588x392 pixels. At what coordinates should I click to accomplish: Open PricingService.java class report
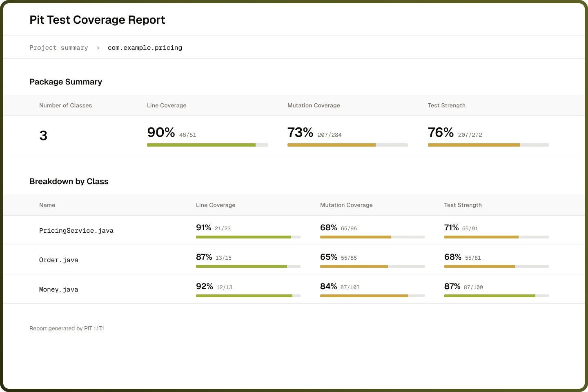[76, 231]
